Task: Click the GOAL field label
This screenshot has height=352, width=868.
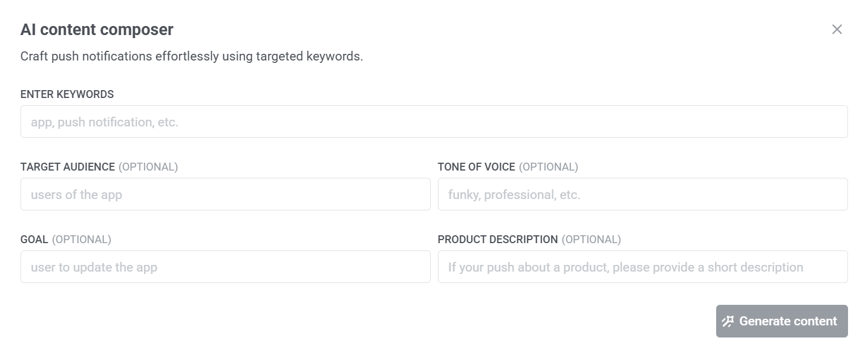Action: pyautogui.click(x=34, y=240)
